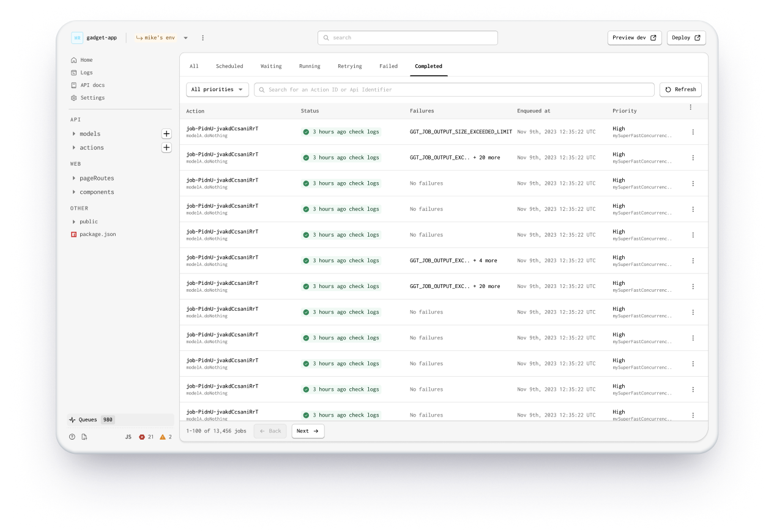Click the gadget-app logo icon
774x532 pixels.
[77, 38]
